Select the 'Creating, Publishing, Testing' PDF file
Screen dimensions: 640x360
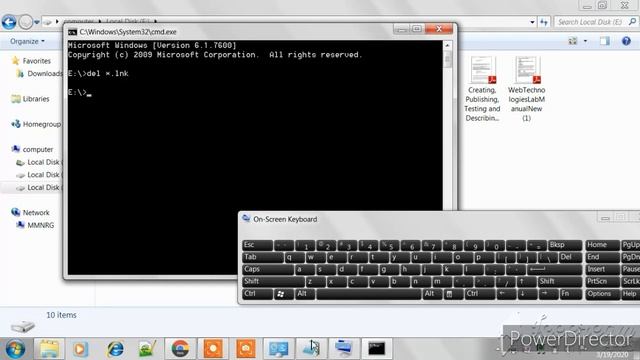(482, 89)
